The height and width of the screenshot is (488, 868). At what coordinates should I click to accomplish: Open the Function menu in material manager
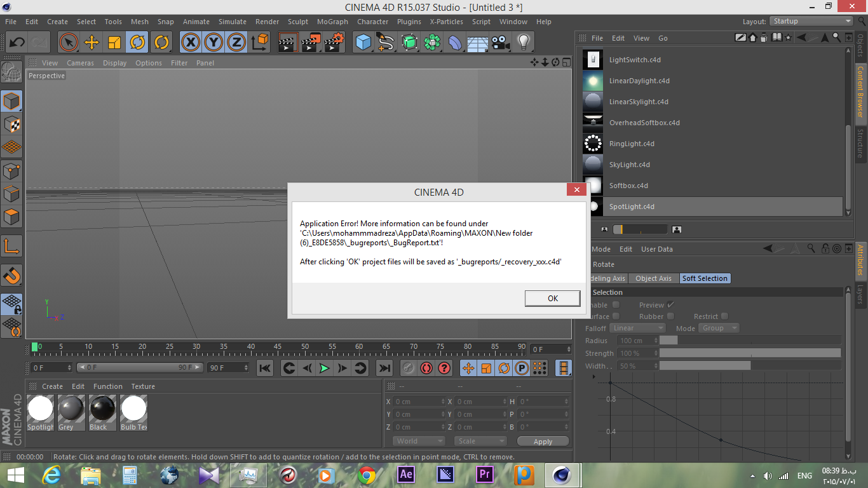pyautogui.click(x=108, y=386)
